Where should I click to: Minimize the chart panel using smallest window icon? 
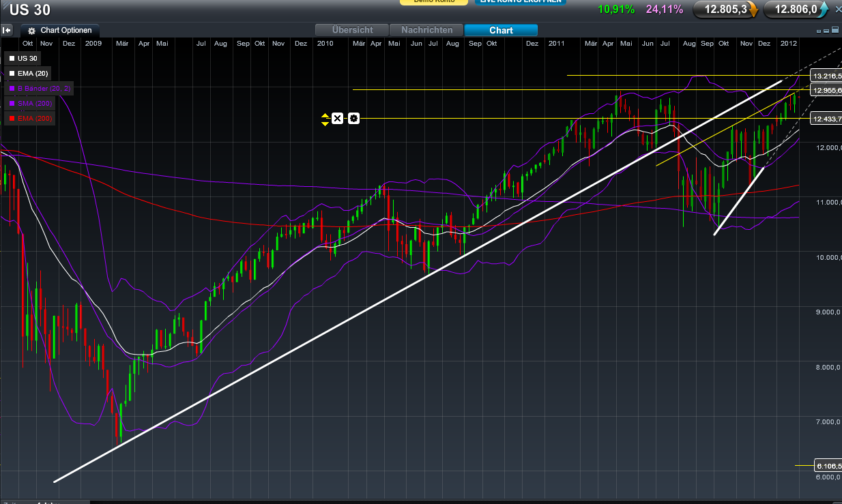point(819,31)
